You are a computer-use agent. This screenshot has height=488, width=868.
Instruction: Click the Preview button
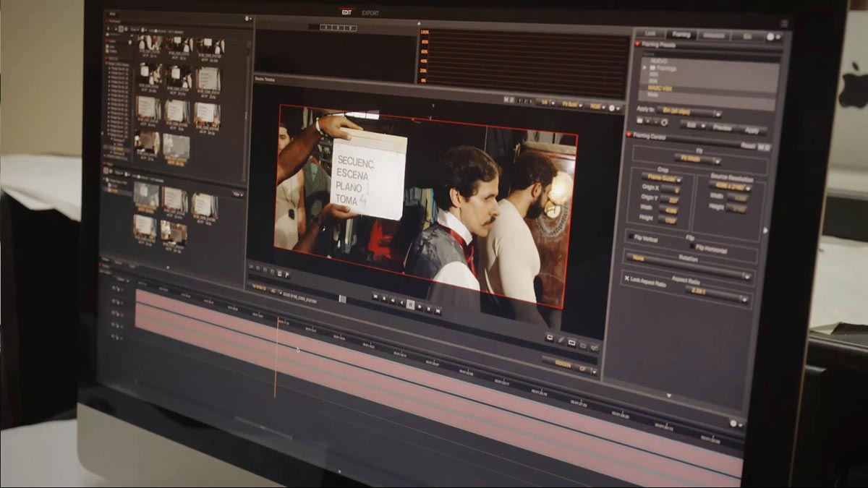(721, 127)
